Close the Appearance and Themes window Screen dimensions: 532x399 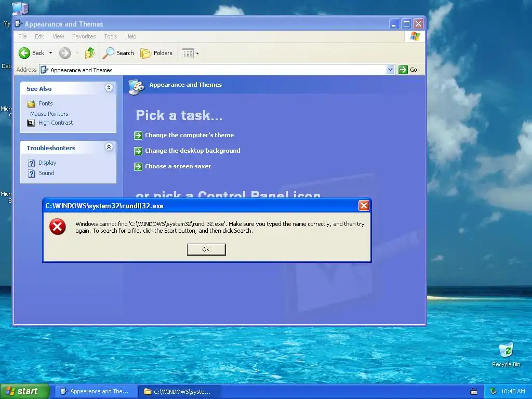418,24
